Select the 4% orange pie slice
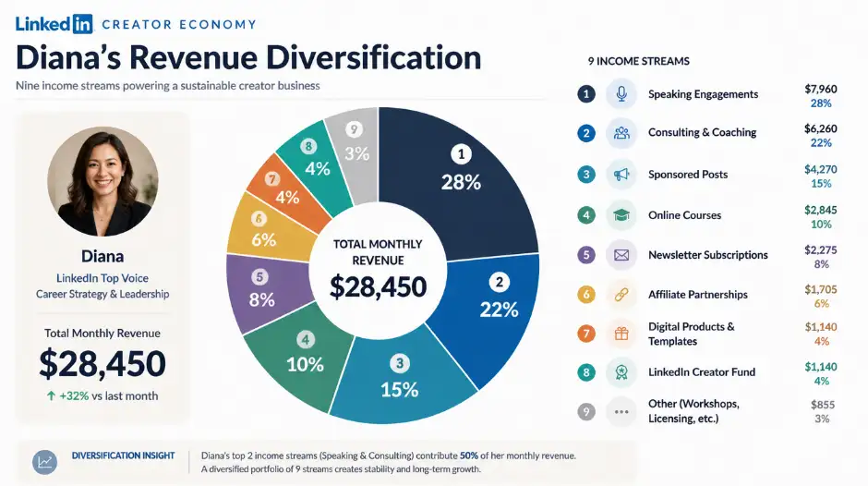868x486 pixels. point(288,191)
